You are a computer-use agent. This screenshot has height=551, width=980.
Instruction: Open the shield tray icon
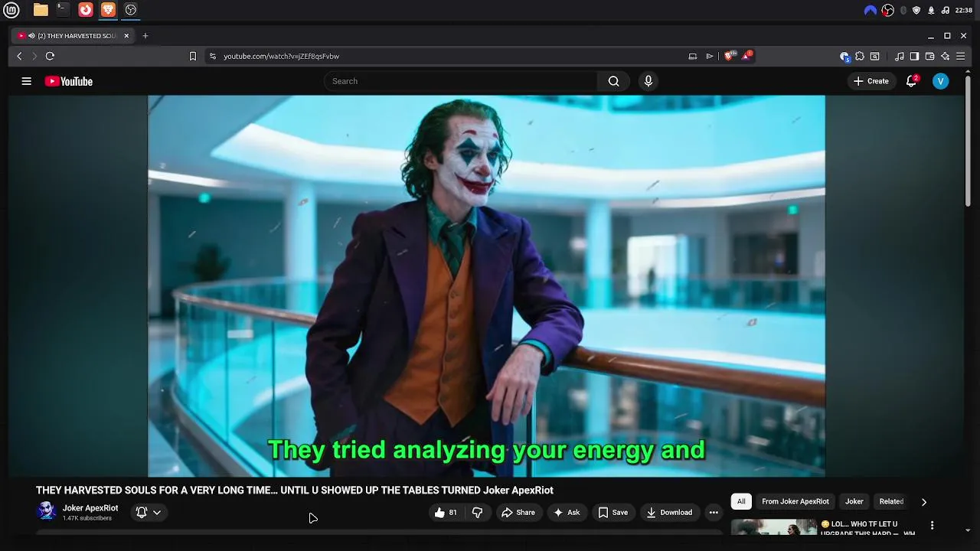coord(916,10)
